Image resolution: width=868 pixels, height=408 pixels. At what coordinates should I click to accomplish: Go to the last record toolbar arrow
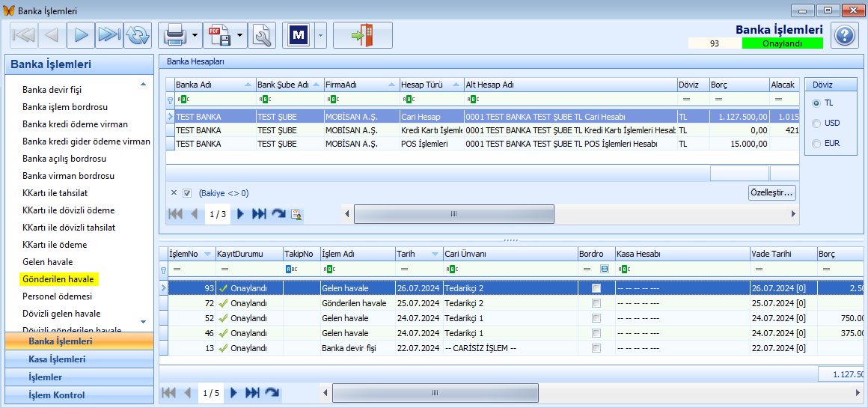(109, 36)
